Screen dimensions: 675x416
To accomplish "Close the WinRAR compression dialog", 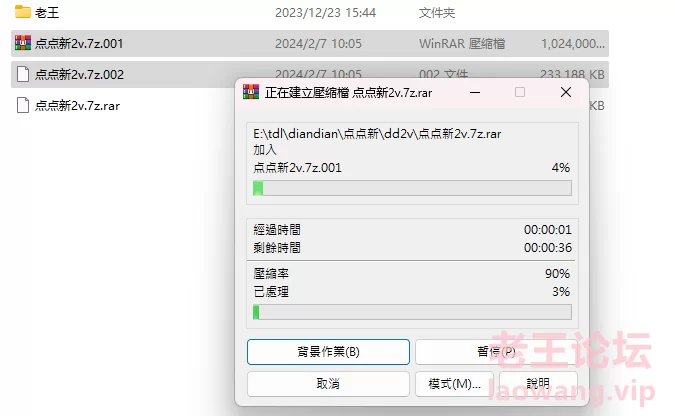I will [x=566, y=92].
